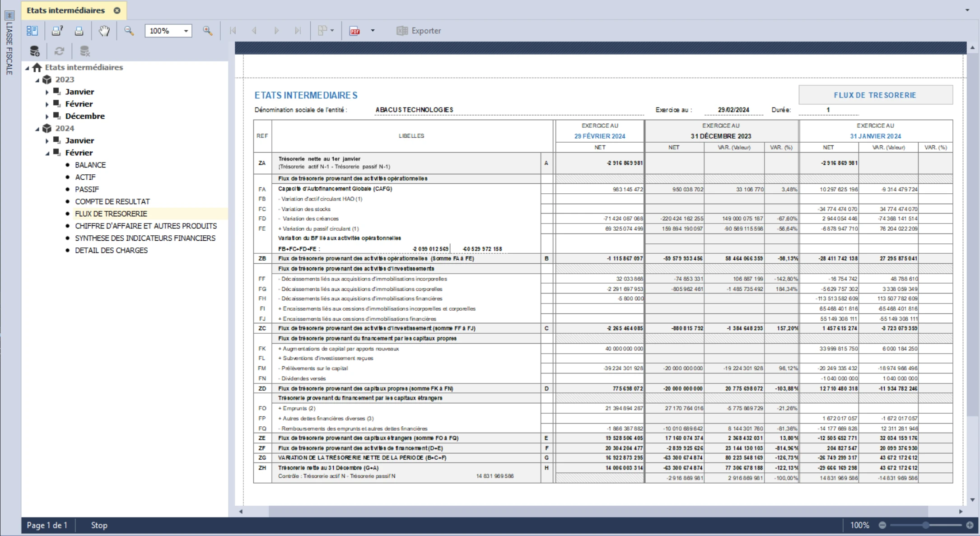Collapse the 2024 tree node
Image resolution: width=980 pixels, height=536 pixels.
pyautogui.click(x=37, y=129)
